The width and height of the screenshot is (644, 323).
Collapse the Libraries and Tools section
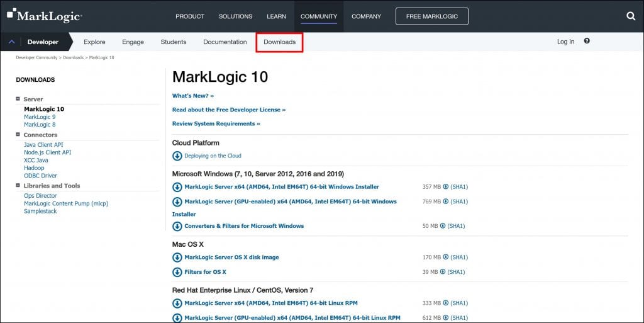click(18, 186)
